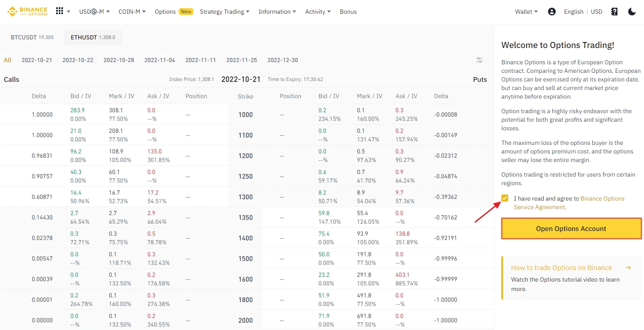The width and height of the screenshot is (644, 330).
Task: Click the 1350 strike row
Action: tap(247, 217)
